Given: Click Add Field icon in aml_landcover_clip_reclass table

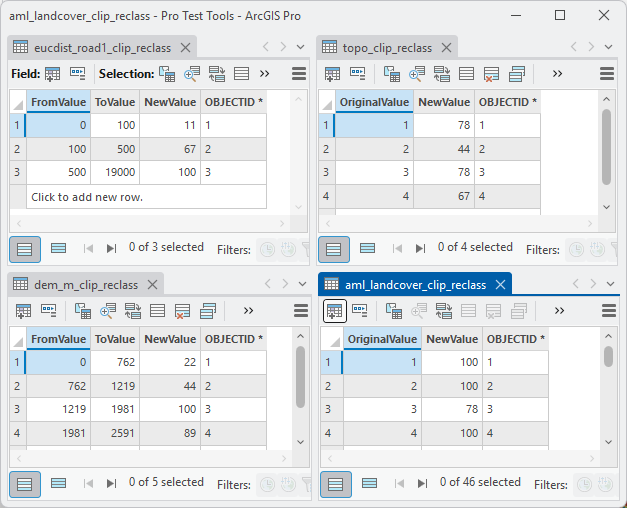Looking at the screenshot, I should tap(335, 311).
